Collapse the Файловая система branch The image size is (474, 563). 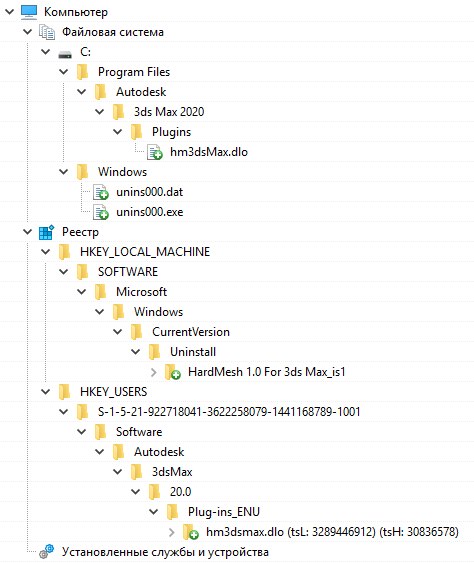(28, 32)
